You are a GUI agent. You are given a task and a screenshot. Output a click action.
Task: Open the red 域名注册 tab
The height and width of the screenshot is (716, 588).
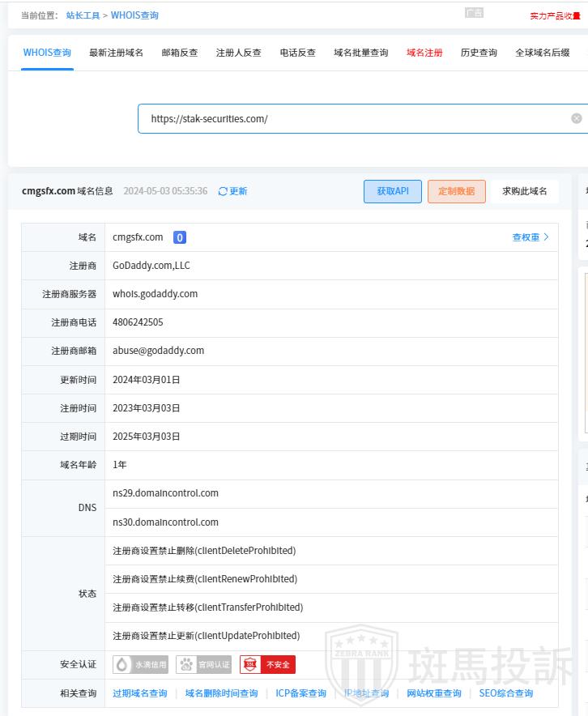pos(424,53)
